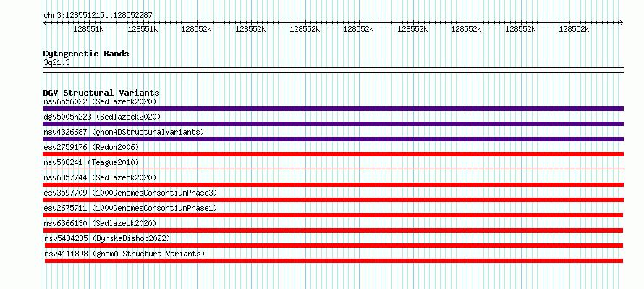644x289 pixels.
Task: Select the purple bar under nsv4326687
Action: [x=333, y=139]
